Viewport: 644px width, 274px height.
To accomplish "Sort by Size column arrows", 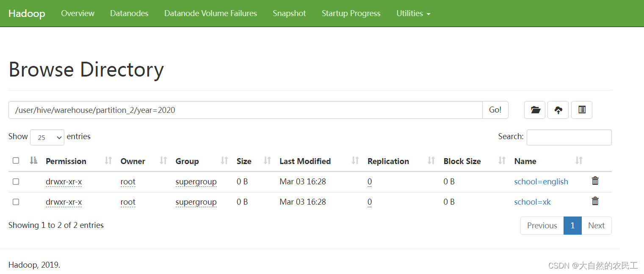I will (x=267, y=161).
